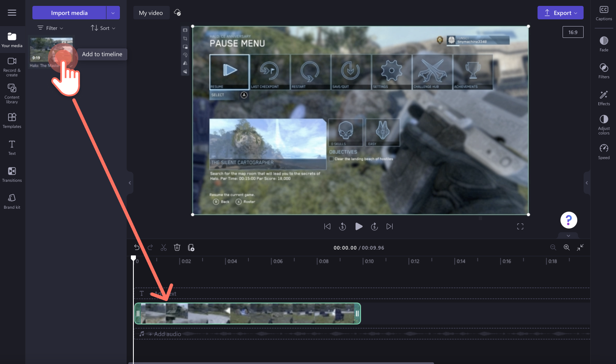The height and width of the screenshot is (364, 616).
Task: Open the Transitions tab
Action: [x=12, y=174]
